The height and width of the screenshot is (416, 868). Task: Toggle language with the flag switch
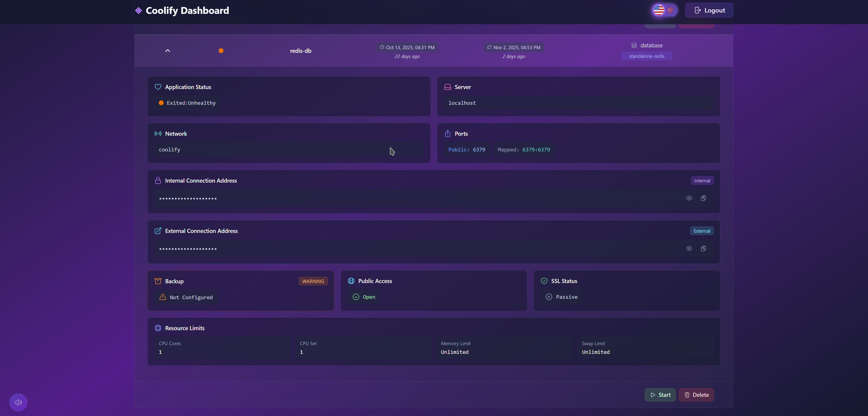click(x=664, y=10)
